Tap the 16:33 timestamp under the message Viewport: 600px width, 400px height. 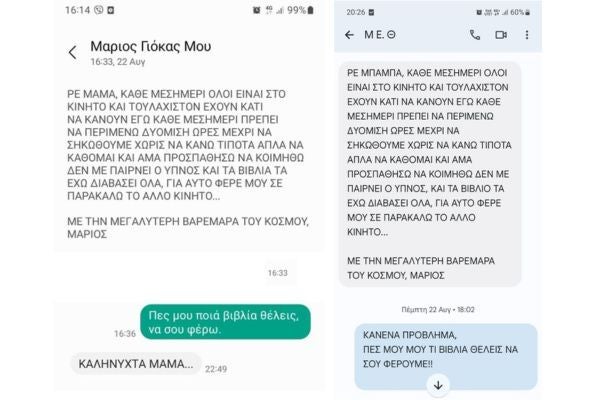277,273
